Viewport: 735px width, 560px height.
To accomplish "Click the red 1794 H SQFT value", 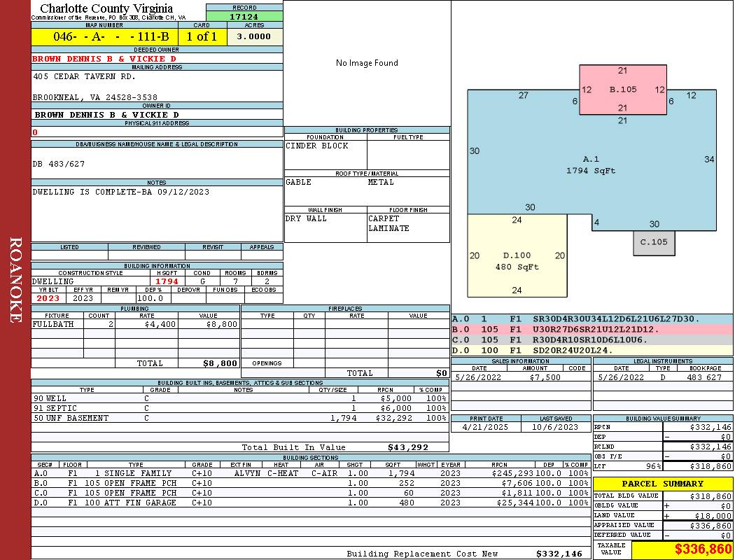I will pos(167,281).
